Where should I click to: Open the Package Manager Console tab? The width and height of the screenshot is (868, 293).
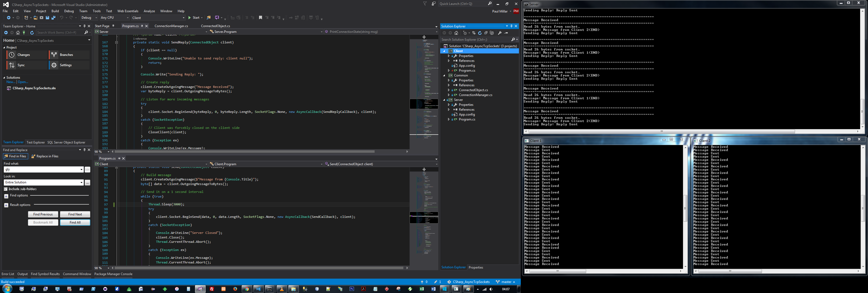[x=113, y=274]
